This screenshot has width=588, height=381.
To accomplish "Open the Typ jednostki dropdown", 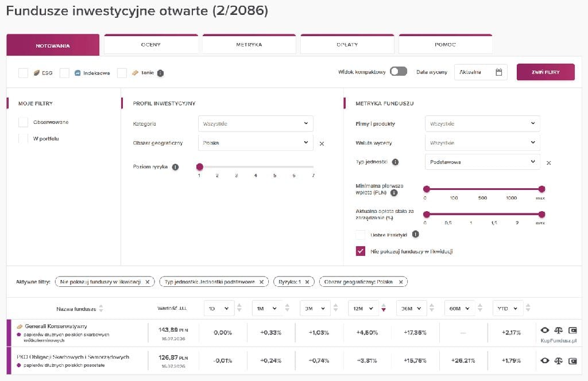I will 482,162.
